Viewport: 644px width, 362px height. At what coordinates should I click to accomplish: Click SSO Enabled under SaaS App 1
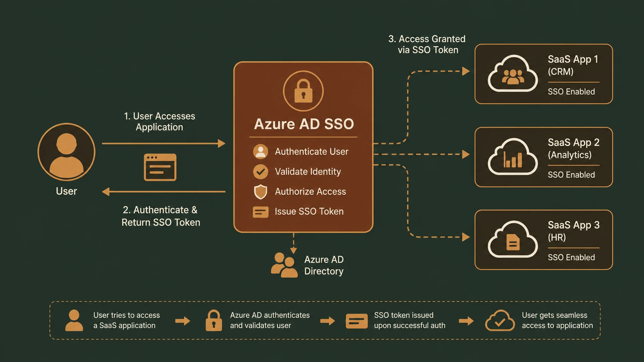(x=572, y=92)
